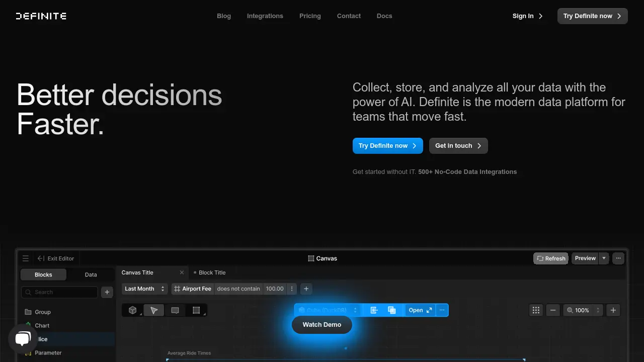
Task: Click the grid dots icon
Action: click(x=536, y=310)
